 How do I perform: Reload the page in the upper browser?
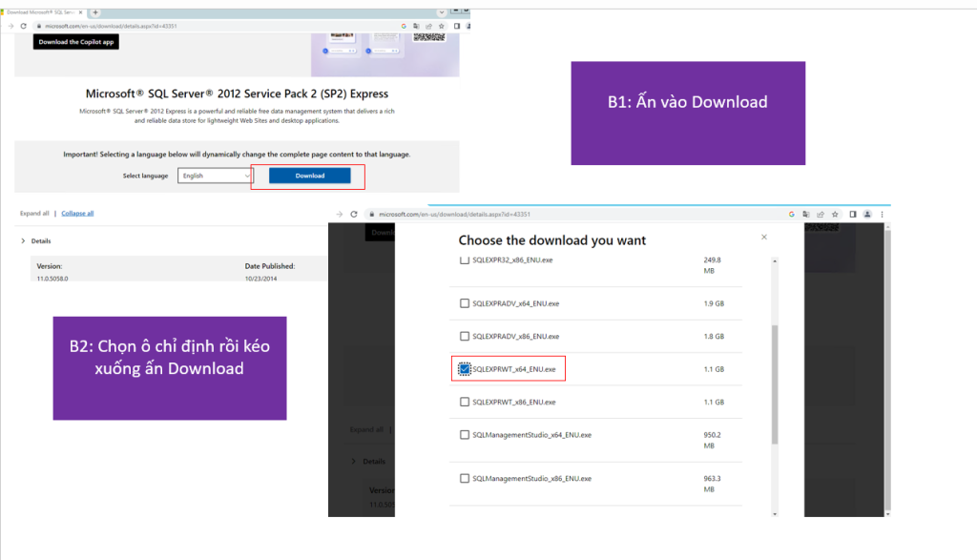pos(24,26)
